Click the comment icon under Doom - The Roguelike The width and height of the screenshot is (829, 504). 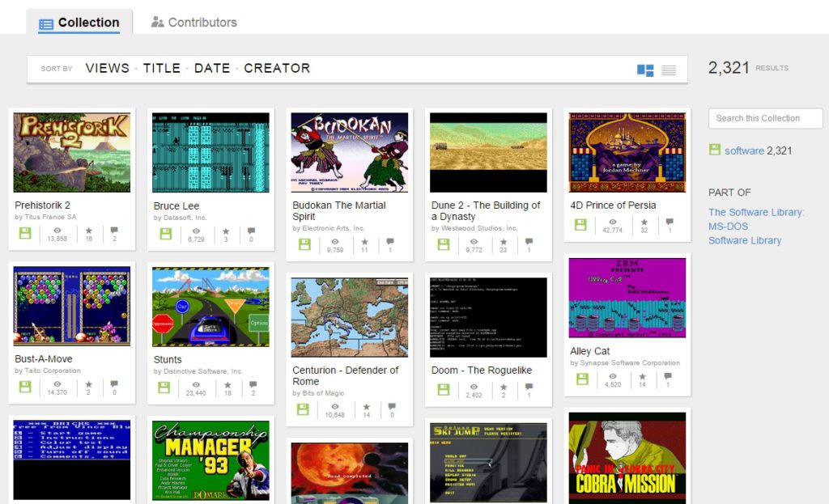pos(529,388)
